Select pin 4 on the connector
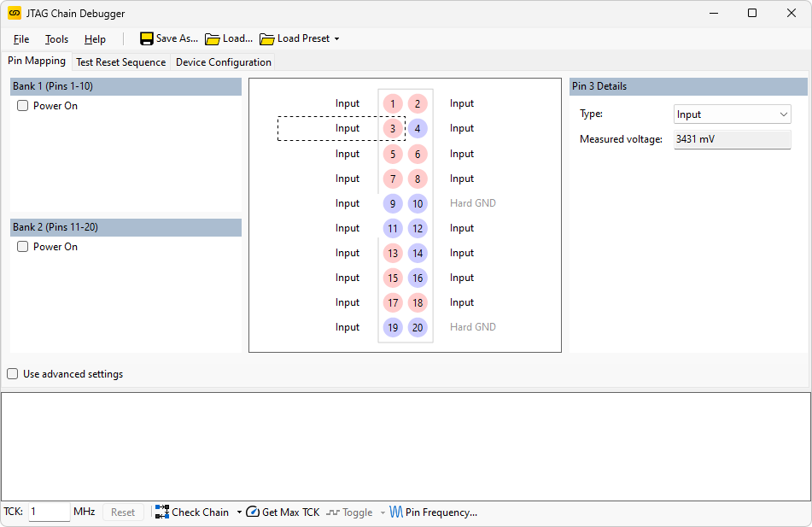 click(x=418, y=129)
